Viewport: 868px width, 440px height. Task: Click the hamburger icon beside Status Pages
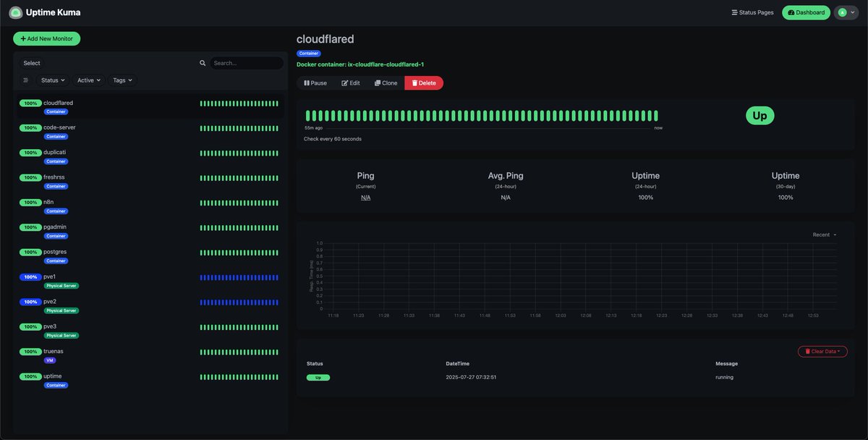click(733, 12)
